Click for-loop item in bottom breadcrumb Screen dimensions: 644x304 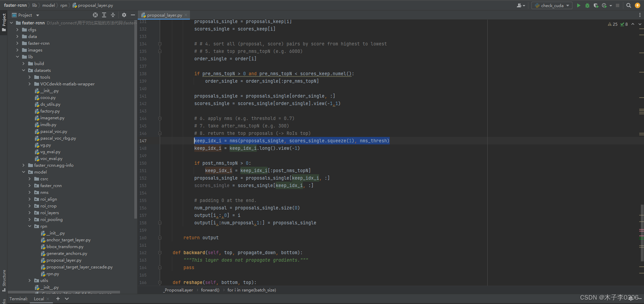coord(252,290)
